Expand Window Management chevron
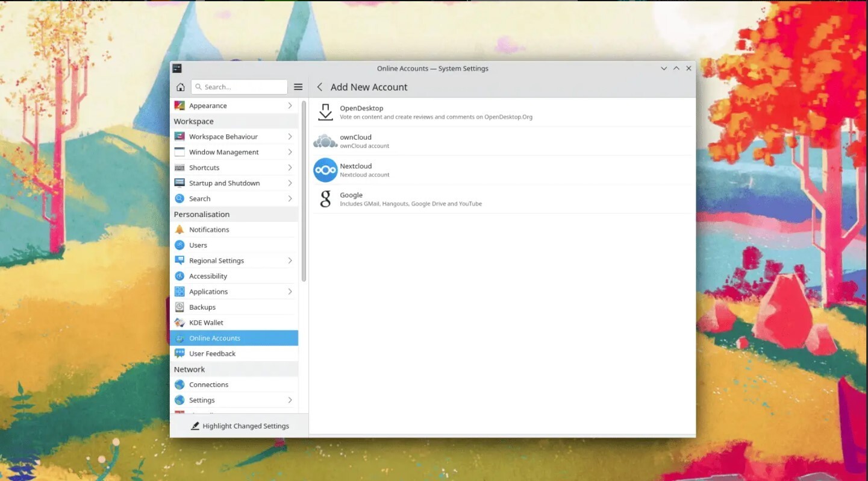The image size is (868, 481). click(290, 152)
